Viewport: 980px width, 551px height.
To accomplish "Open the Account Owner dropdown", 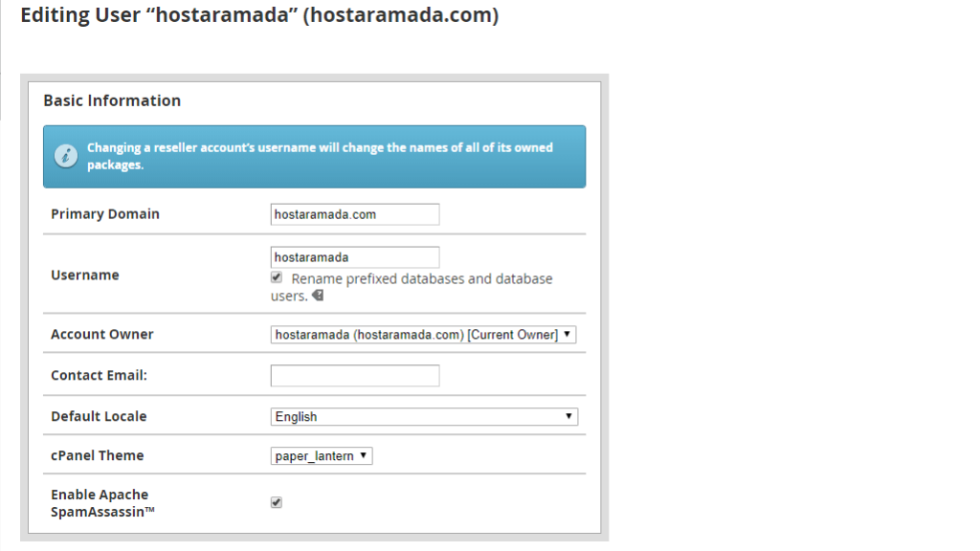I will (423, 335).
